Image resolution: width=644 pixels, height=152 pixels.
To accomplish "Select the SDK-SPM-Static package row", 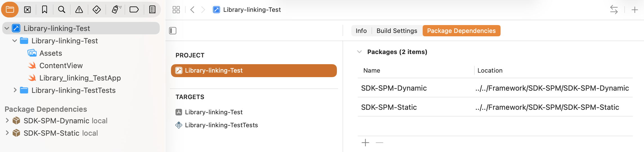I will [495, 107].
